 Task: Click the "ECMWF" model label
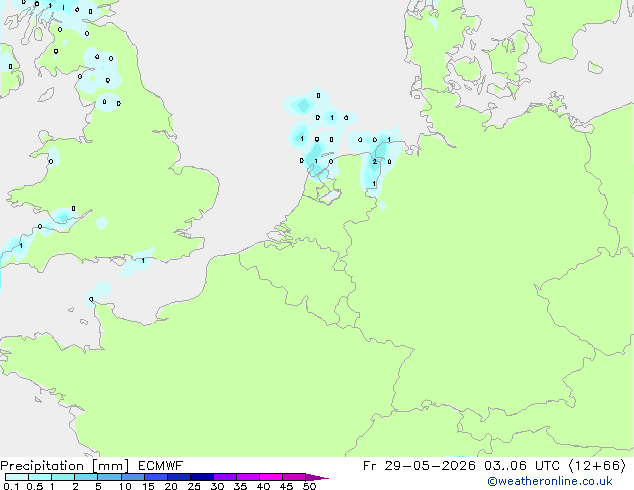(x=161, y=466)
